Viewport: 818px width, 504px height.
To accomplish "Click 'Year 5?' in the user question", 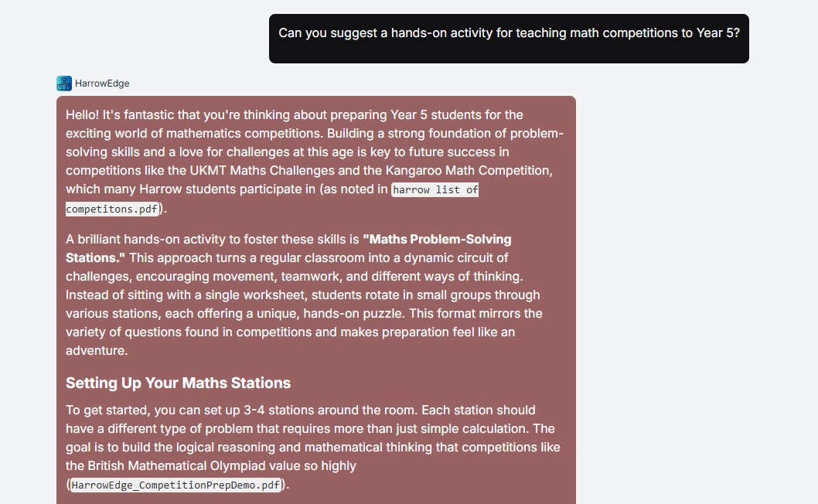I will click(717, 33).
